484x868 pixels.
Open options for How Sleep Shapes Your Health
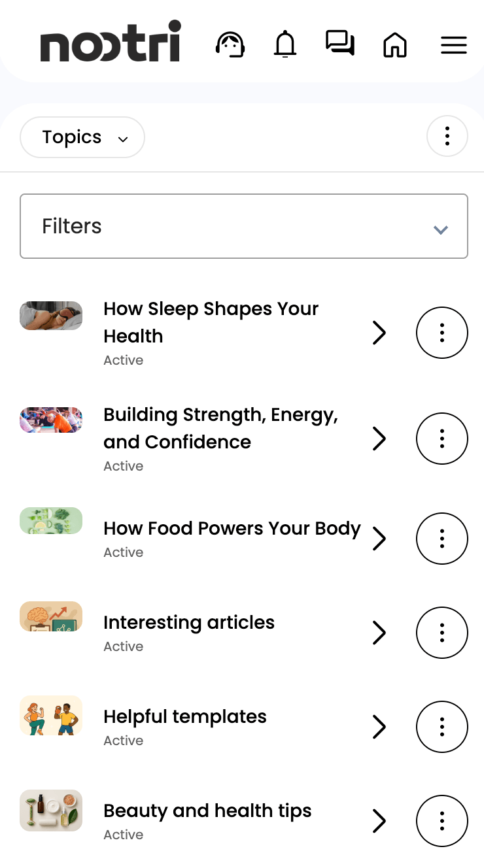coord(442,333)
